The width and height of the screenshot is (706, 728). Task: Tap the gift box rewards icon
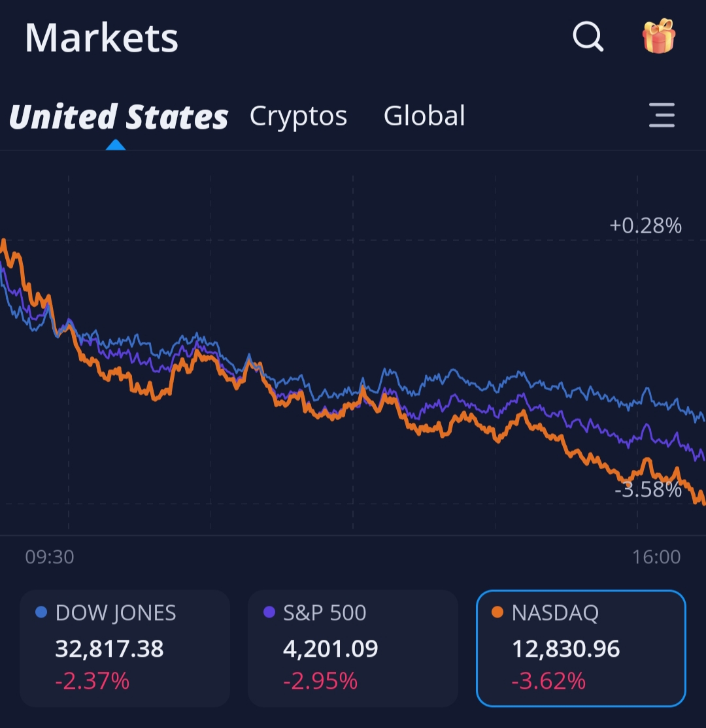pyautogui.click(x=659, y=36)
